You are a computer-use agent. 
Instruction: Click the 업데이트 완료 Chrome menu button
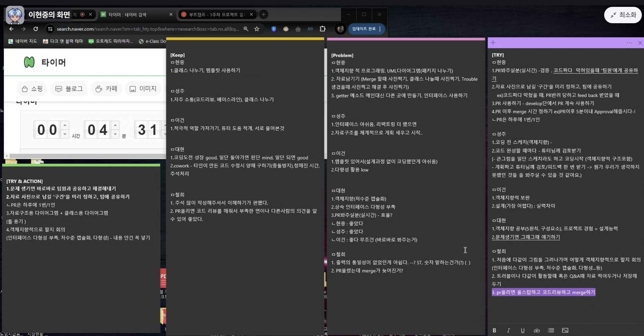[366, 29]
